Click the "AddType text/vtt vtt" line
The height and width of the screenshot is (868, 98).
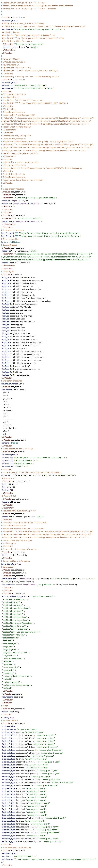(12, 372)
